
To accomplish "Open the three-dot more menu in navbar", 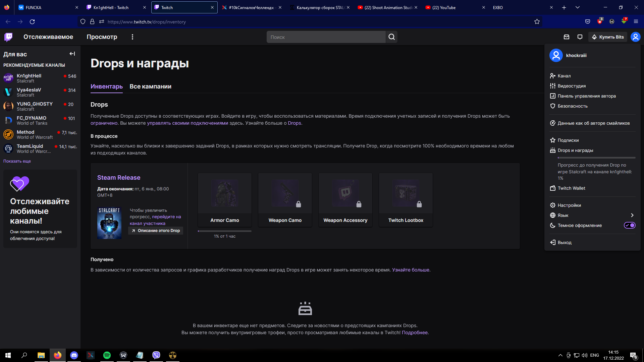I will click(132, 37).
